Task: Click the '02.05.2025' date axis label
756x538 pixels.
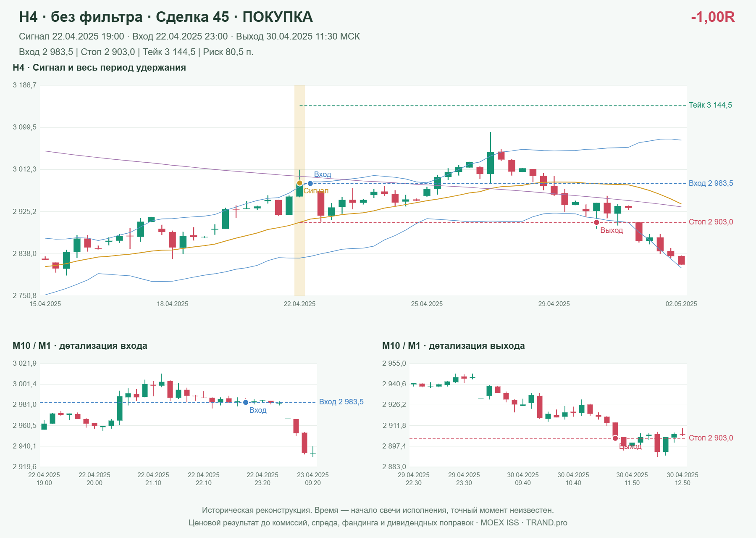Action: coord(681,304)
